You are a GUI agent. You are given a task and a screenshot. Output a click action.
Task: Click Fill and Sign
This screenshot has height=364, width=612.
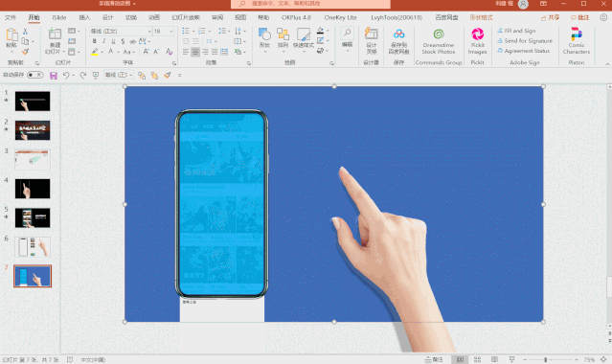click(516, 31)
